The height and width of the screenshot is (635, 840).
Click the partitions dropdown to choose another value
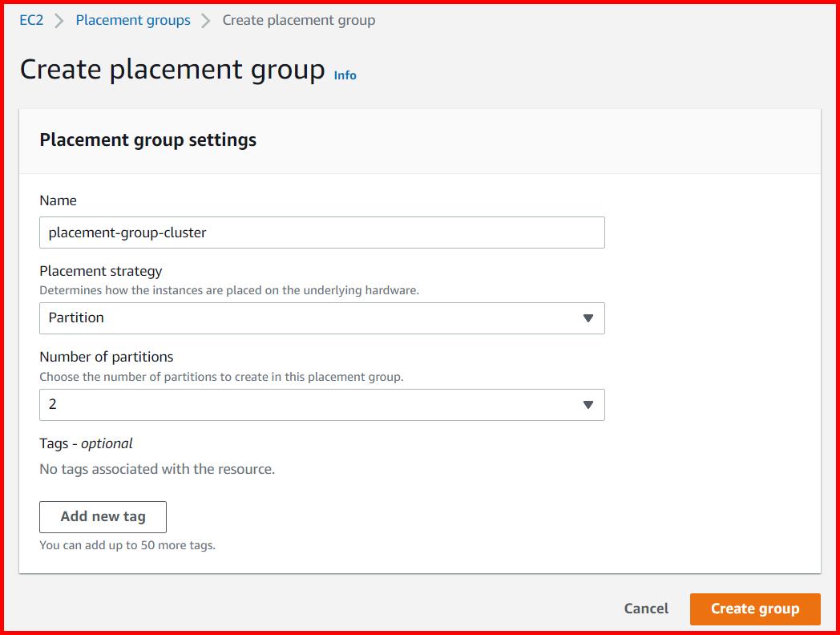pyautogui.click(x=321, y=405)
